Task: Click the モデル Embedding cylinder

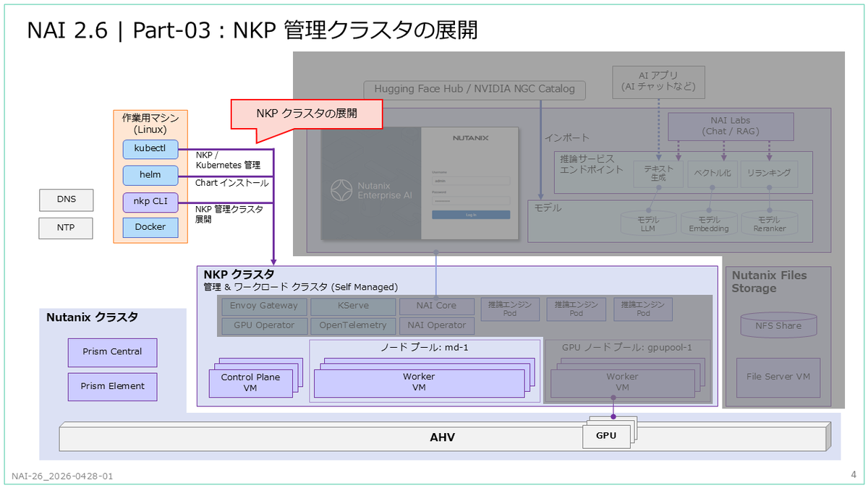Action: [x=708, y=223]
